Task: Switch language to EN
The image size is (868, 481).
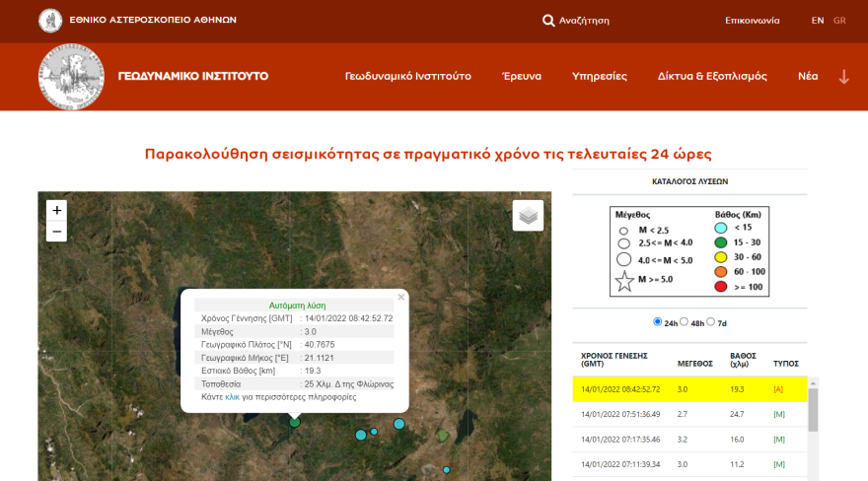Action: pyautogui.click(x=818, y=21)
